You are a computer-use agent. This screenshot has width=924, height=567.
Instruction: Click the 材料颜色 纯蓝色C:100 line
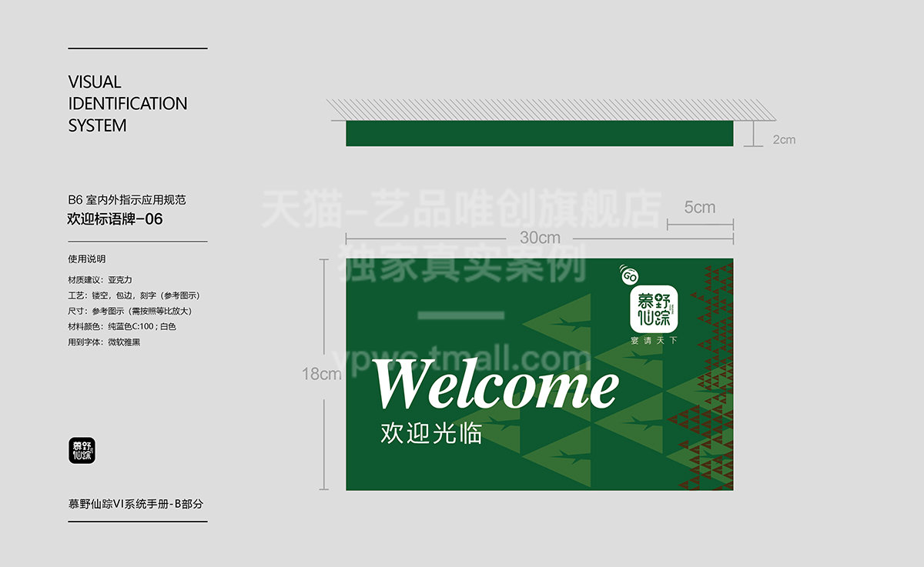click(122, 326)
